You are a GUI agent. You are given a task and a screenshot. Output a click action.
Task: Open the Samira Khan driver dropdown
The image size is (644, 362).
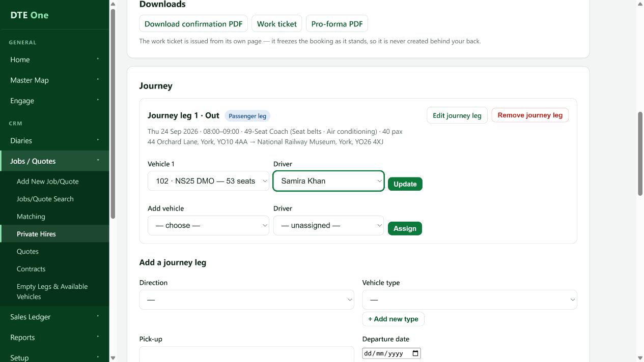pyautogui.click(x=328, y=181)
